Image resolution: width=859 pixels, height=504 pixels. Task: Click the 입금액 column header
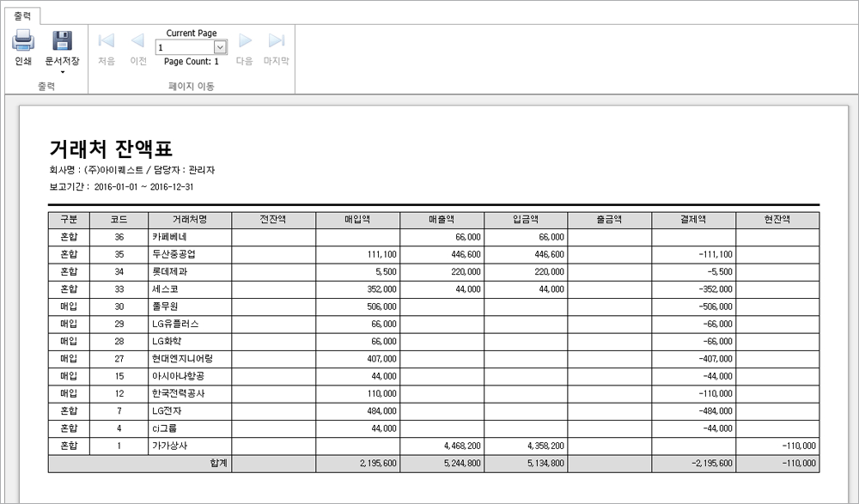(526, 220)
